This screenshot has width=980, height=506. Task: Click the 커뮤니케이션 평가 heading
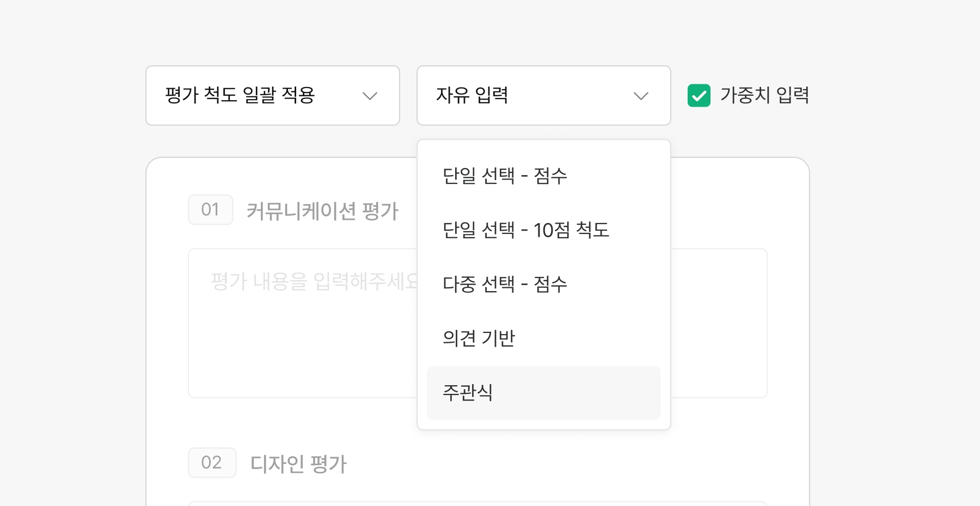[322, 211]
